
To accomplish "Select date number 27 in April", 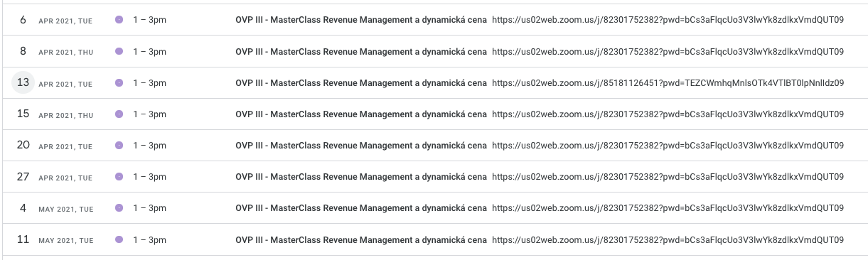I will coord(23,176).
